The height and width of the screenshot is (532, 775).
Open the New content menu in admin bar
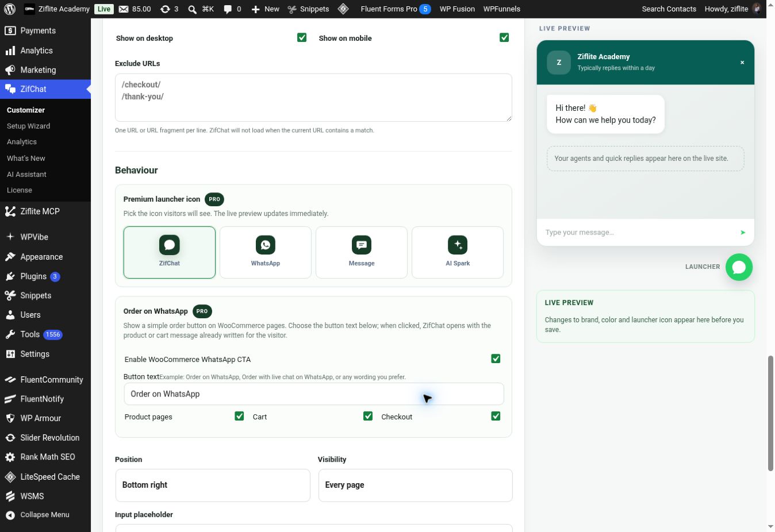click(x=265, y=9)
